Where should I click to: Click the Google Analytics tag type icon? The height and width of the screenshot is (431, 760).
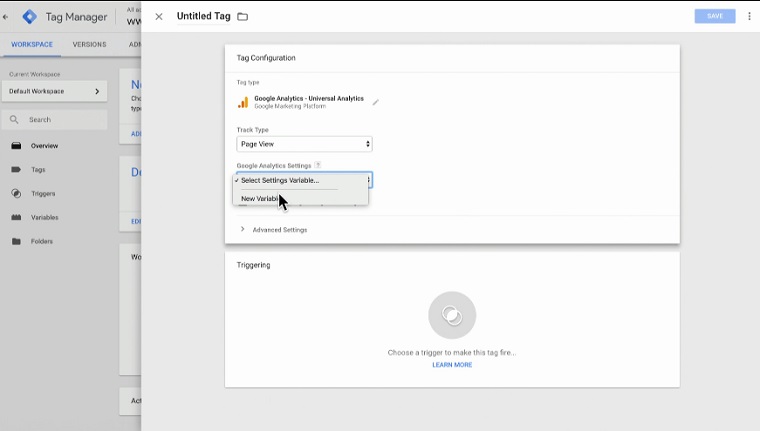tap(243, 102)
